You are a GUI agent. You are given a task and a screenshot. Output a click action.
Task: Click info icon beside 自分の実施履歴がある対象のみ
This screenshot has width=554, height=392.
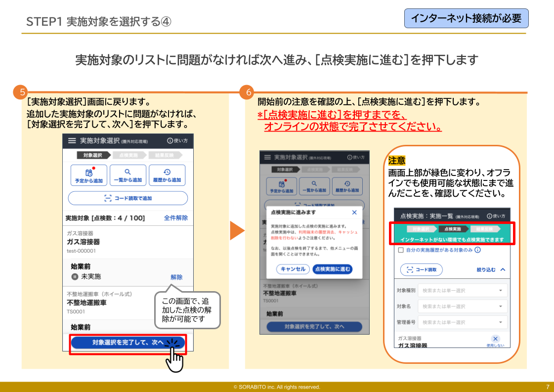477,251
